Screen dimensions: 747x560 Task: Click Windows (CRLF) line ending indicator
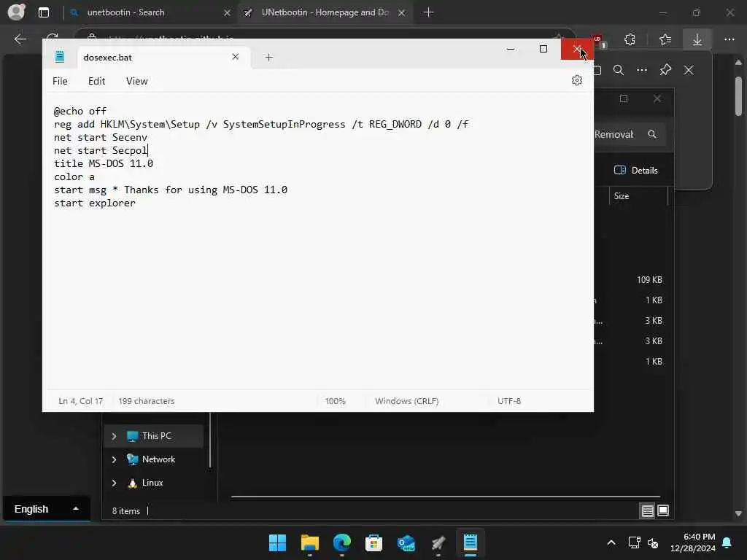point(407,401)
